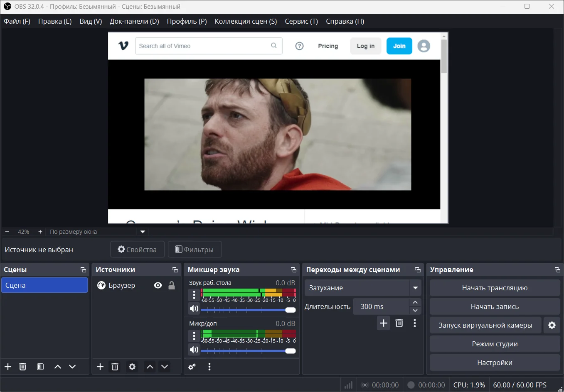Move source down with arrow icon
The height and width of the screenshot is (392, 564).
(x=165, y=367)
